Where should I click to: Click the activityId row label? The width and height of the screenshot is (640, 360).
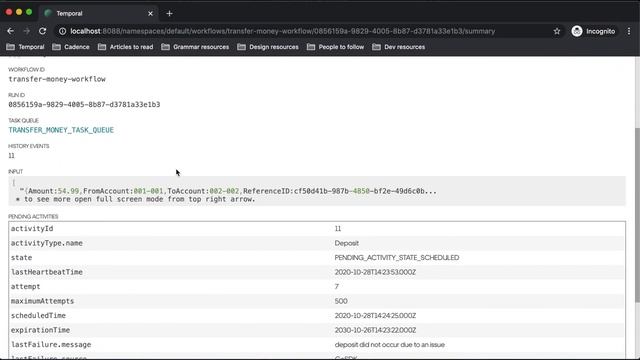32,229
